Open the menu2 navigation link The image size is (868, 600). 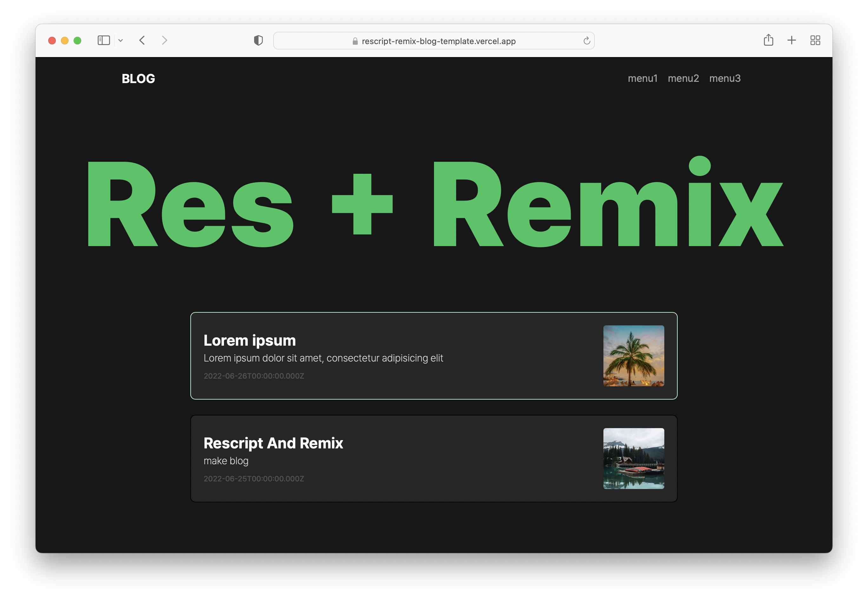click(683, 78)
